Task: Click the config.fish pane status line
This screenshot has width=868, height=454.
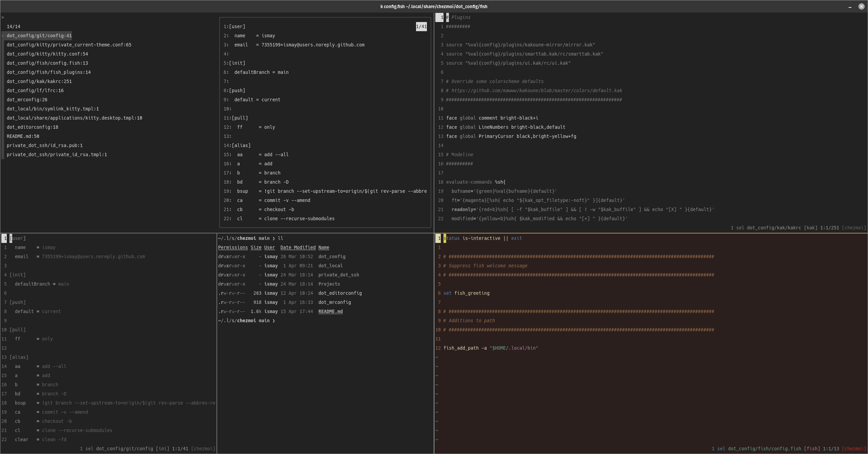Action: click(x=789, y=449)
